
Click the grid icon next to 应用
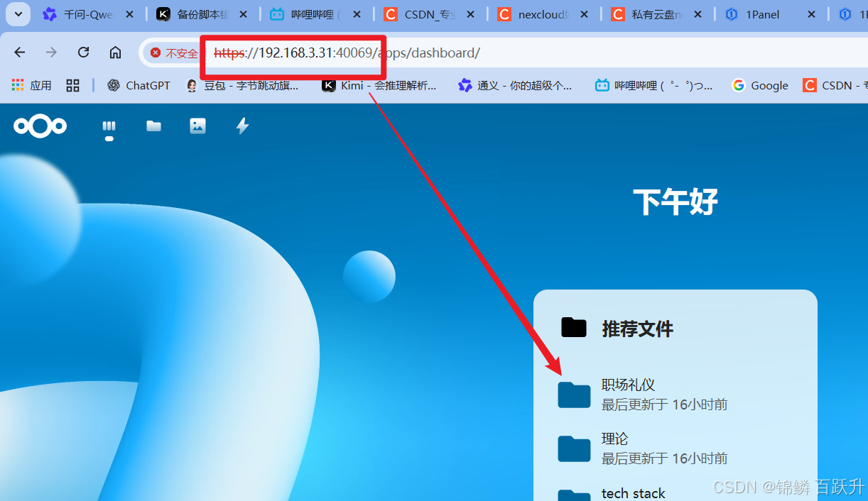(x=72, y=85)
